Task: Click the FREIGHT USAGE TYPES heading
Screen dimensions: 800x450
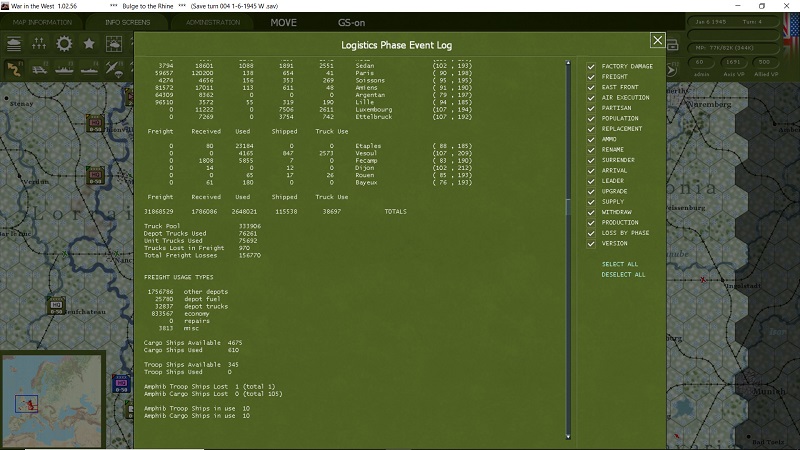Action: tap(179, 277)
